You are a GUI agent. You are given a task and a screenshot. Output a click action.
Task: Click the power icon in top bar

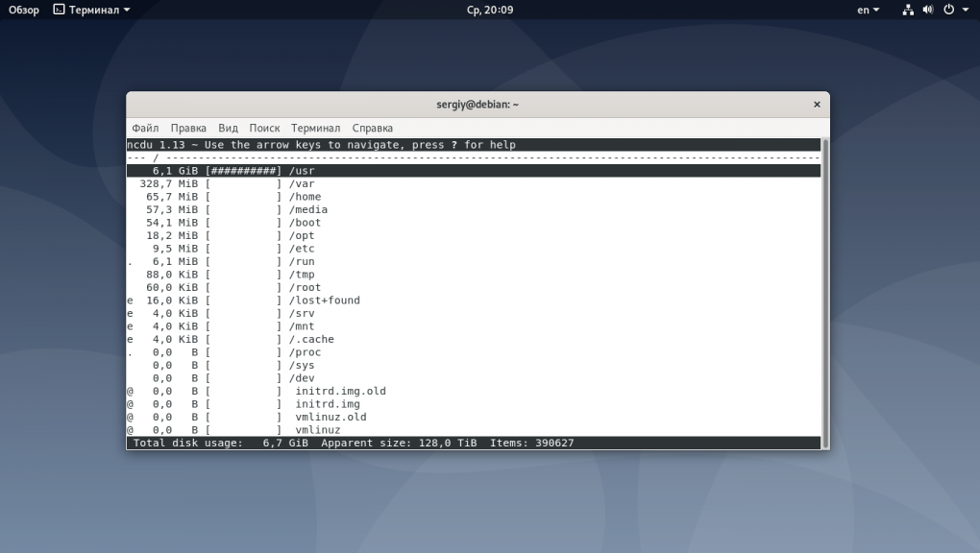[x=948, y=10]
